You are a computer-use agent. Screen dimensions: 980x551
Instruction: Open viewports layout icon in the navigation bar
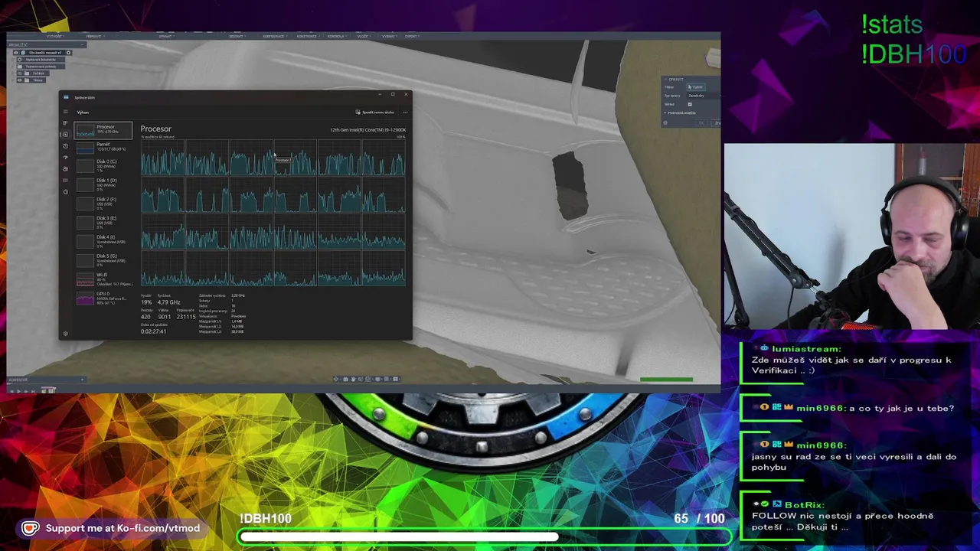pos(395,379)
